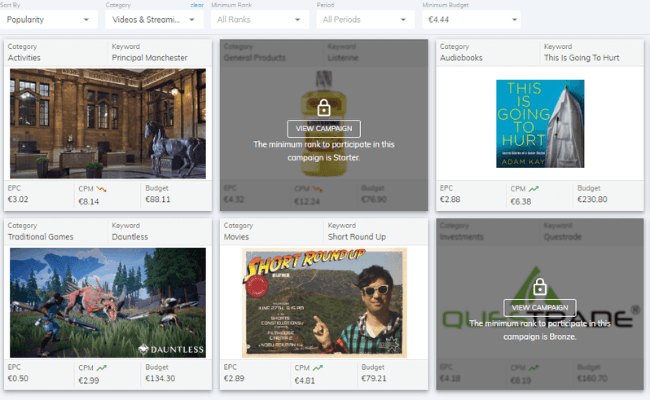Click View Campaign on the Listerine card
Screen dimensions: 650x400
click(324, 128)
